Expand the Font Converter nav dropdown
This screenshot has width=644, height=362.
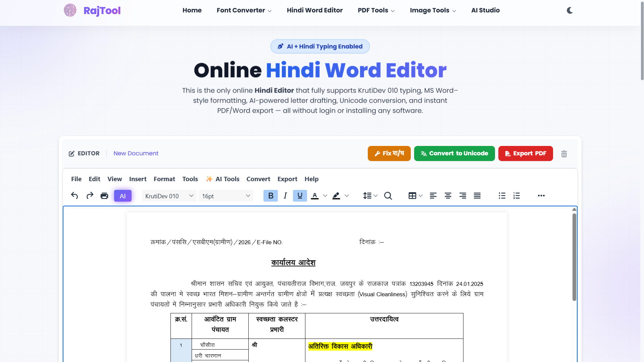(x=244, y=10)
